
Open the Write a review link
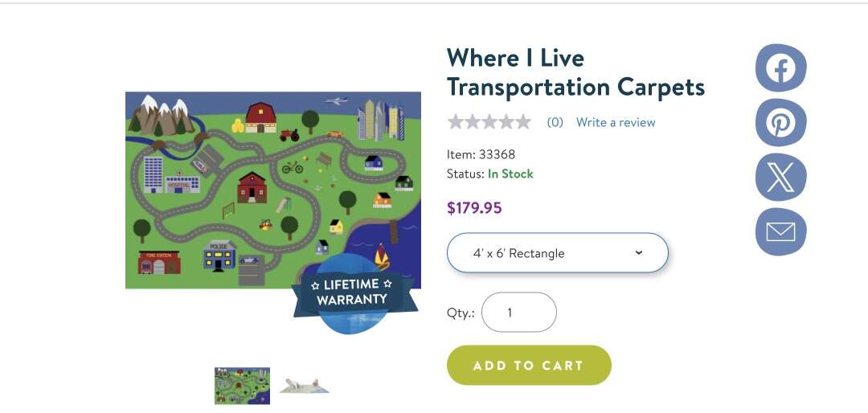click(616, 123)
